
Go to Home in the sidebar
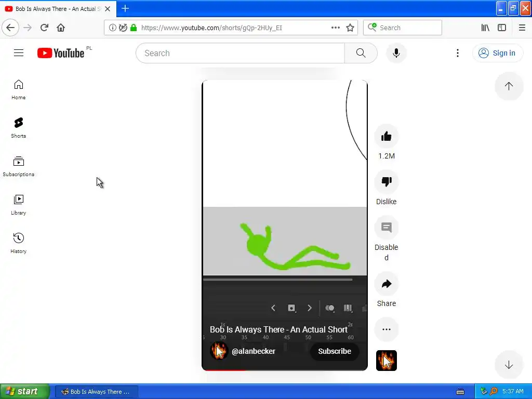(18, 89)
